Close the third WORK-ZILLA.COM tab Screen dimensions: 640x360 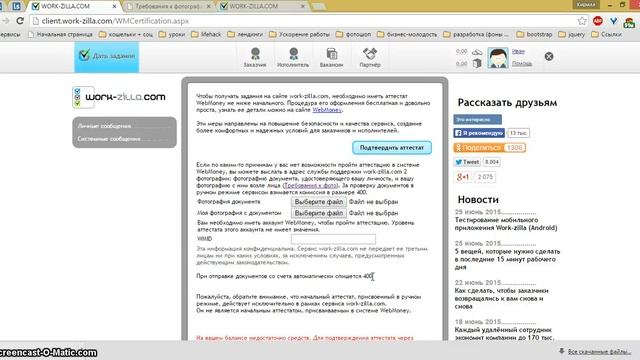[x=302, y=7]
